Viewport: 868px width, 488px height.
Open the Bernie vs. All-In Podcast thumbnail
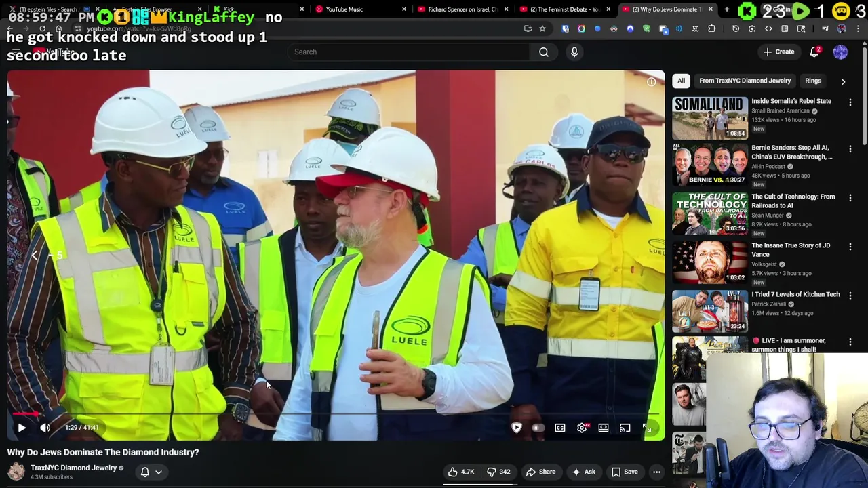coord(709,164)
